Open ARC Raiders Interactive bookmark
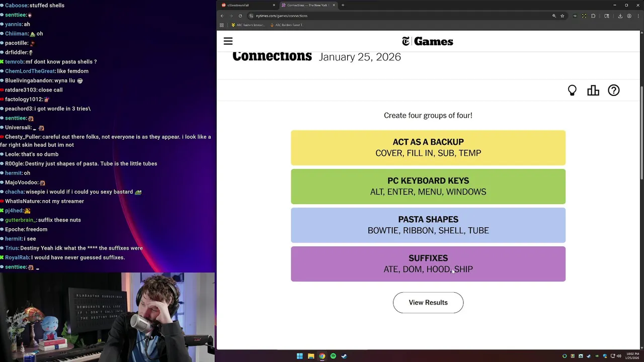Viewport: 644px width, 362px height. pyautogui.click(x=248, y=25)
